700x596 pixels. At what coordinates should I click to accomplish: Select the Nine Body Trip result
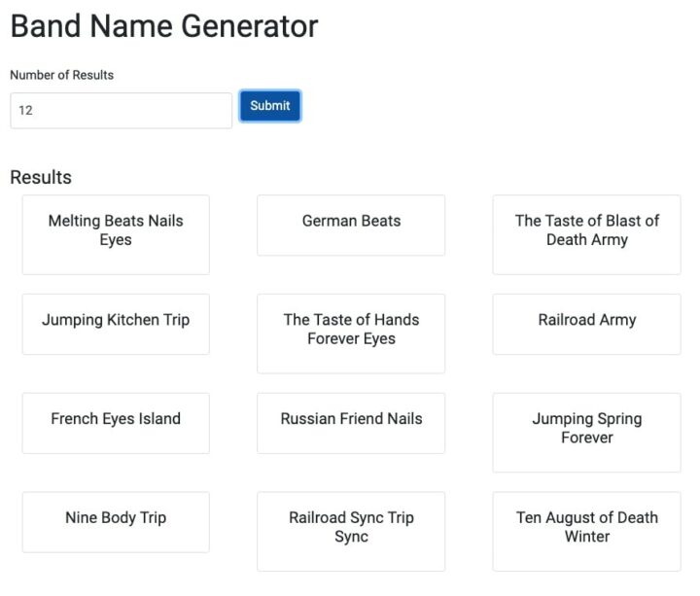pyautogui.click(x=116, y=520)
